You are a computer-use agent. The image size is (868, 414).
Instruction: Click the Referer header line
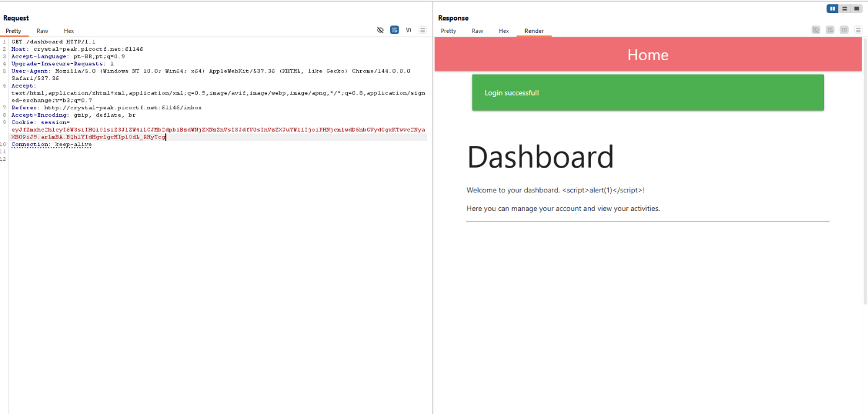[107, 107]
